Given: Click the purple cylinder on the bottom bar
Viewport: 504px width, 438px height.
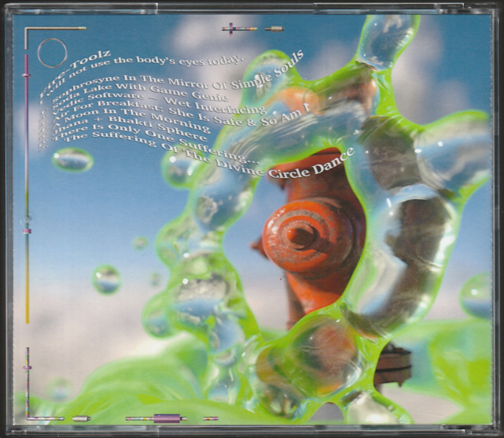Looking at the screenshot, I should (167, 418).
